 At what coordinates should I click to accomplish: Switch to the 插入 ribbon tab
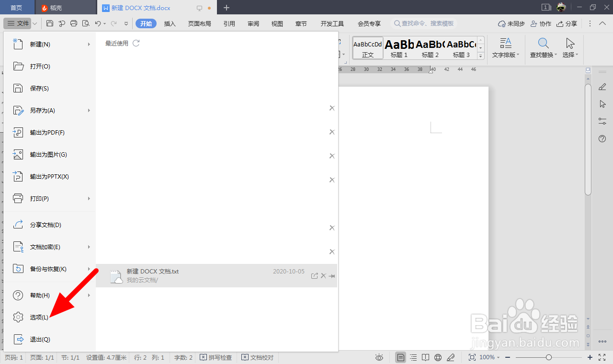(170, 23)
